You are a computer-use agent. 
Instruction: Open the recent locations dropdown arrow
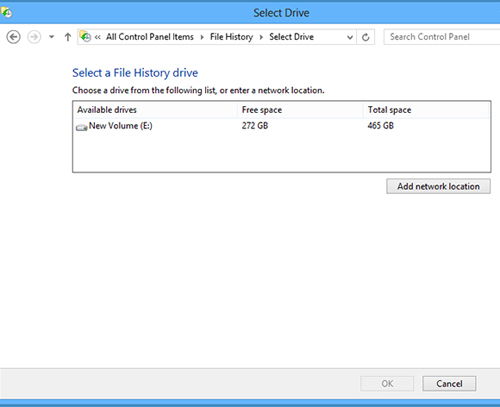[51, 37]
